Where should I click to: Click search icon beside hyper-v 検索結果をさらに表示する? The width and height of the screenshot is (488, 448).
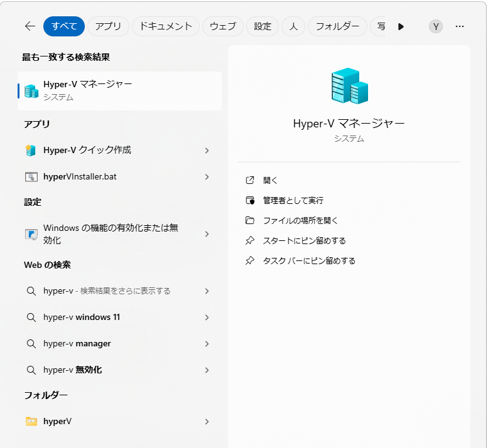(31, 291)
